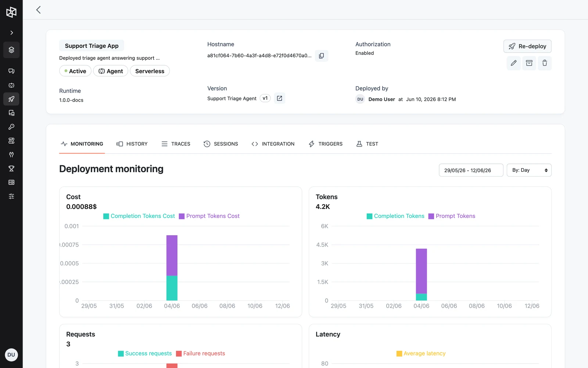Switch to the History tab
The image size is (588, 368).
(x=132, y=144)
